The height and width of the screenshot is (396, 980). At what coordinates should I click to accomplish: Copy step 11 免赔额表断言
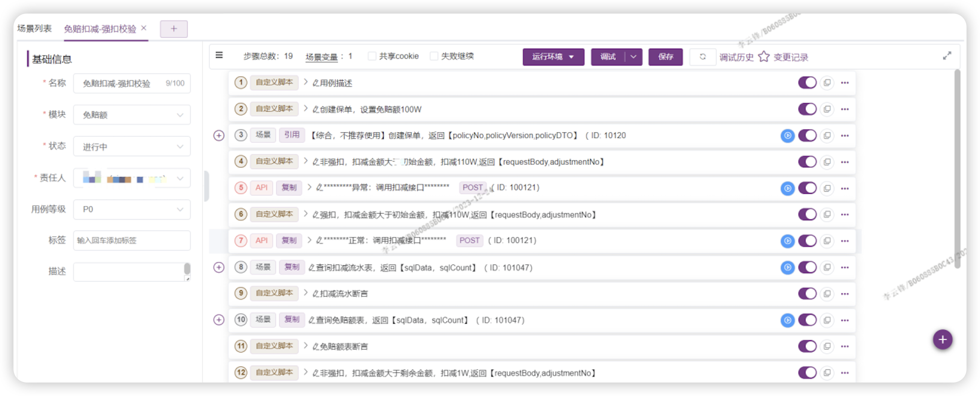[827, 347]
